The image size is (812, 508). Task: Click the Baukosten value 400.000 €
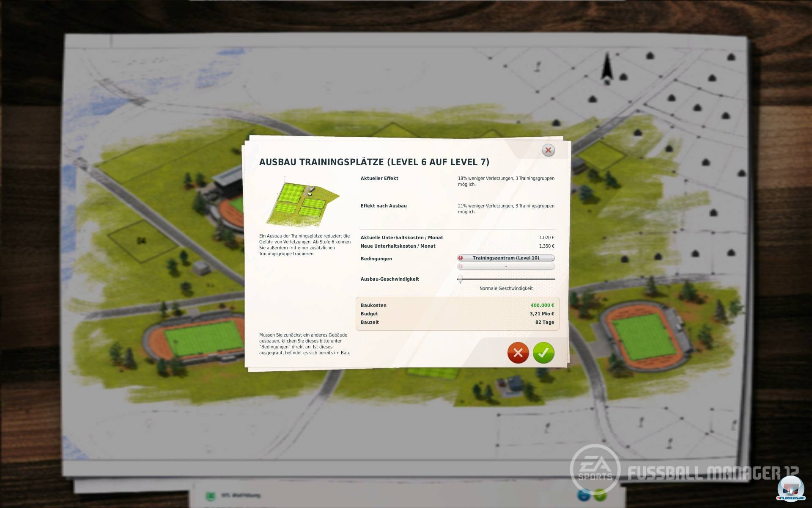(x=542, y=305)
